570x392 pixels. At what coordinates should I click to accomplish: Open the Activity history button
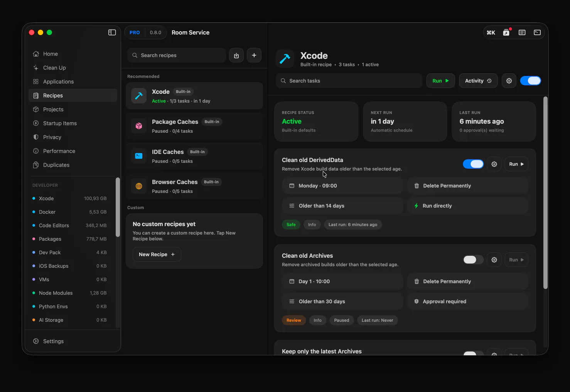tap(478, 81)
